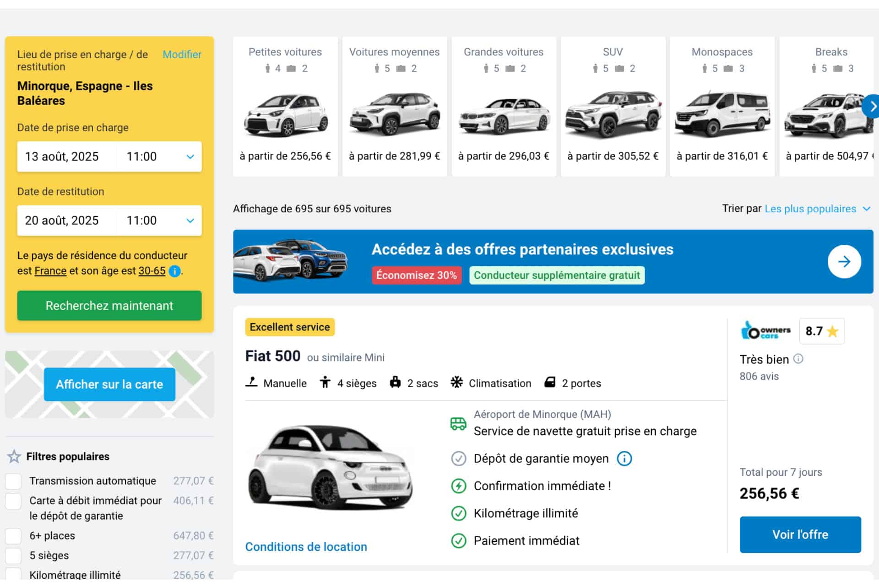Click the pickup date field 13 août, 2025
The image size is (879, 588).
click(67, 156)
